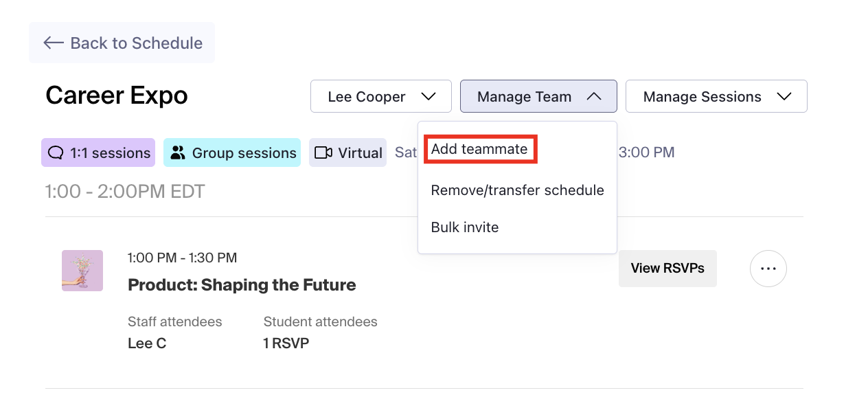The width and height of the screenshot is (868, 419).
Task: Click the video camera icon beside Virtual
Action: [x=323, y=152]
